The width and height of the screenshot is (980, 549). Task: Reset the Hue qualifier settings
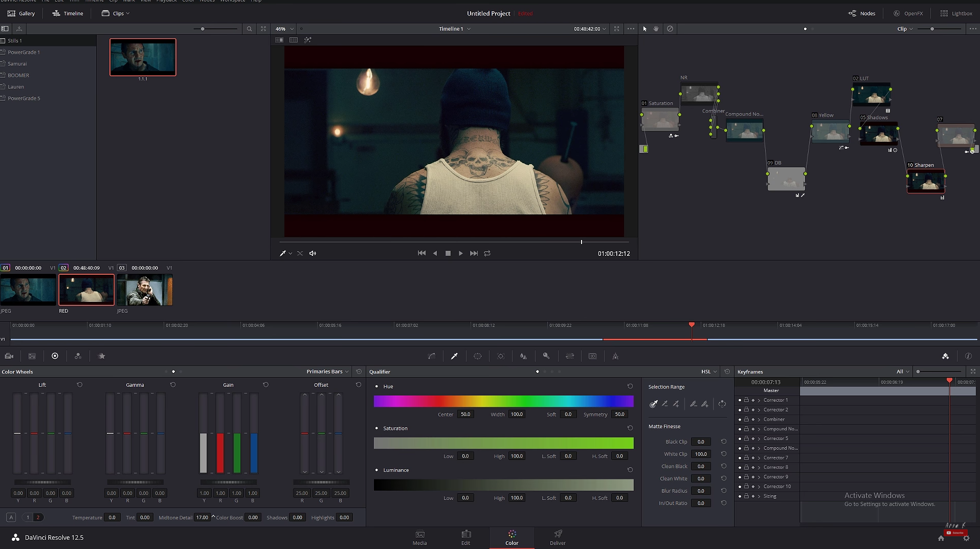point(630,386)
